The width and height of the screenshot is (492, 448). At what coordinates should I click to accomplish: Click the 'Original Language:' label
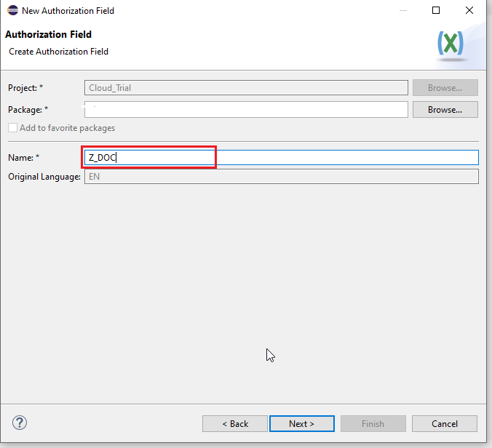pos(44,177)
